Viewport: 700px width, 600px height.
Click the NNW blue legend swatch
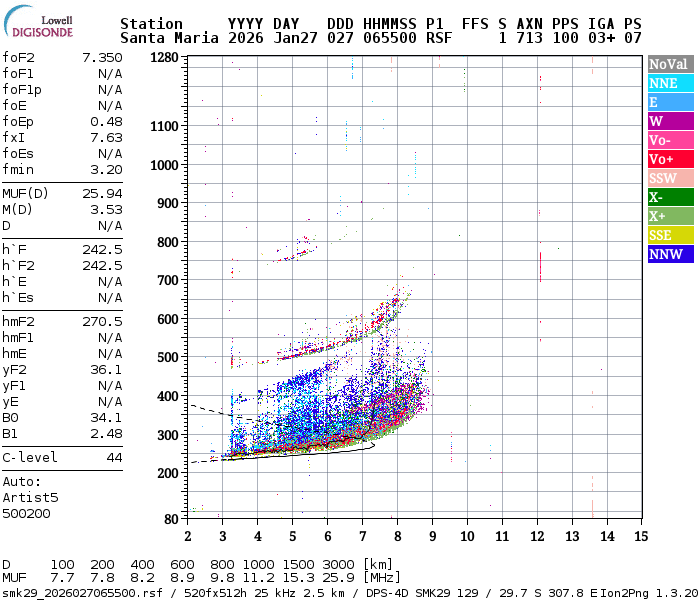click(x=669, y=254)
